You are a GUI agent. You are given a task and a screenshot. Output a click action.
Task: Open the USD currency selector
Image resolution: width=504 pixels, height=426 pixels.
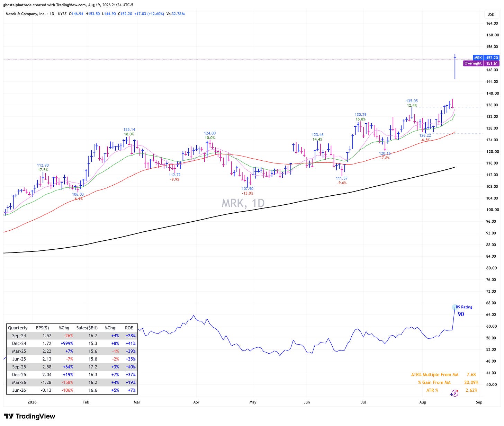click(x=491, y=14)
